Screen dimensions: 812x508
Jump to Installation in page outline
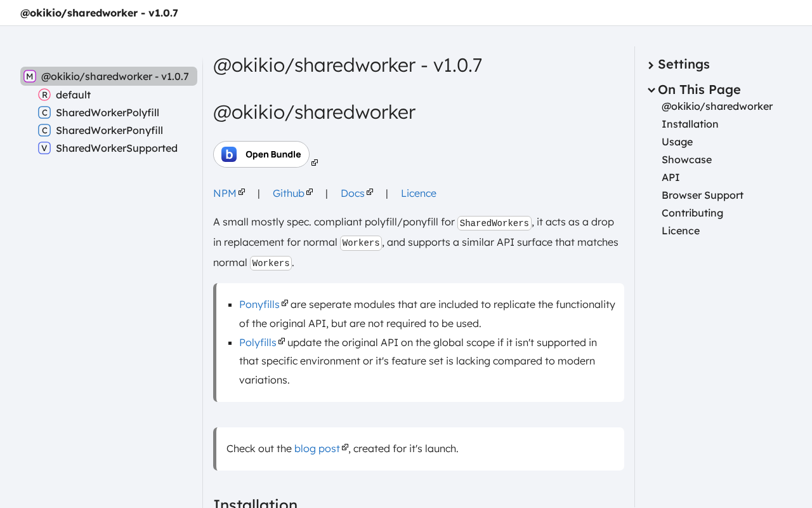pos(690,124)
